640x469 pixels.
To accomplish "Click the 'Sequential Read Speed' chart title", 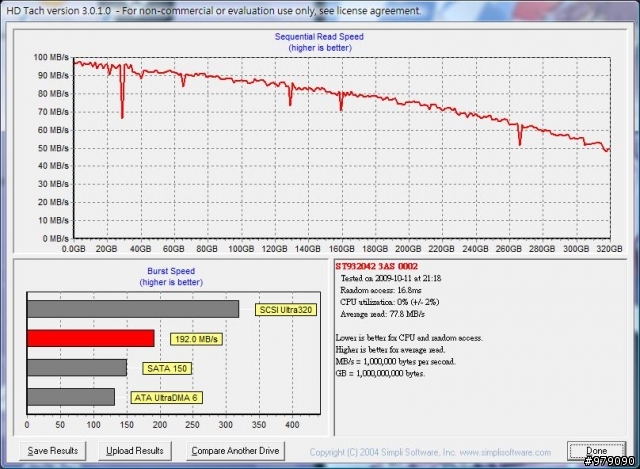I will click(319, 37).
